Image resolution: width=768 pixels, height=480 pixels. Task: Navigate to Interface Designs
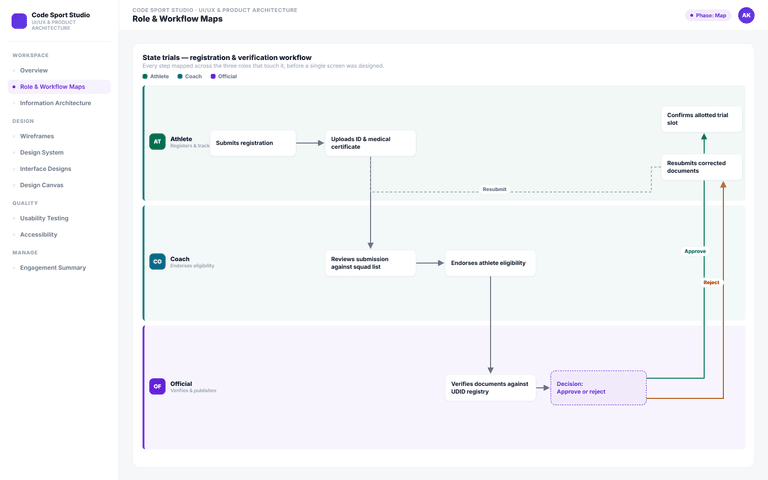[59, 168]
